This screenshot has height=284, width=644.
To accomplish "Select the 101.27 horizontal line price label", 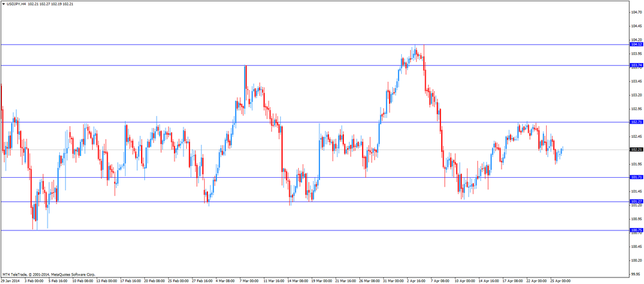I will coord(636,202).
